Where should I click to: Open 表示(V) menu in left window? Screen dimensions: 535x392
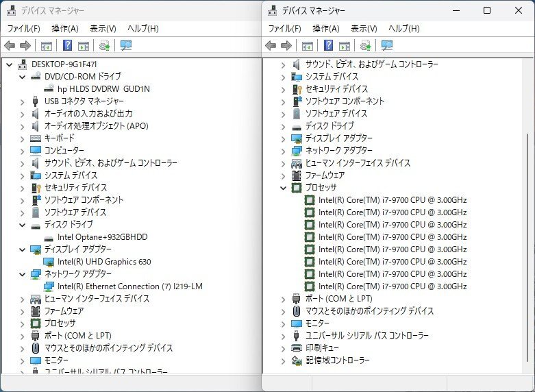pyautogui.click(x=103, y=29)
